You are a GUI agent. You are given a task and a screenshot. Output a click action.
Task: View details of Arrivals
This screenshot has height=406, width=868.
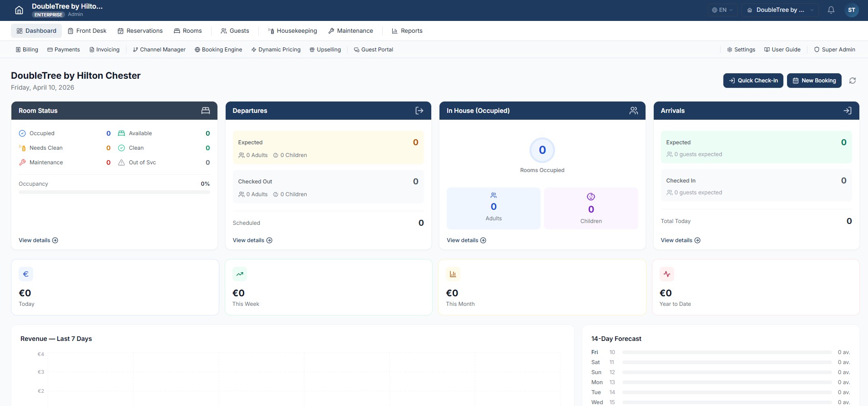681,240
